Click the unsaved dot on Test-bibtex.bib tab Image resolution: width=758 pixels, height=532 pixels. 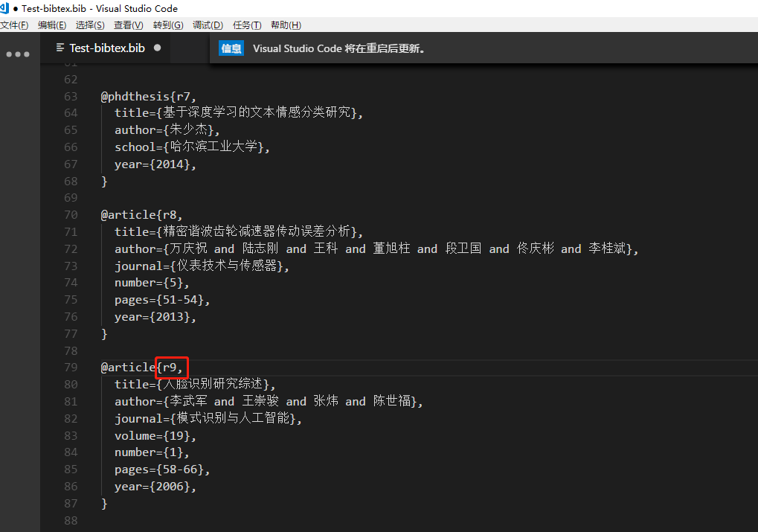157,48
